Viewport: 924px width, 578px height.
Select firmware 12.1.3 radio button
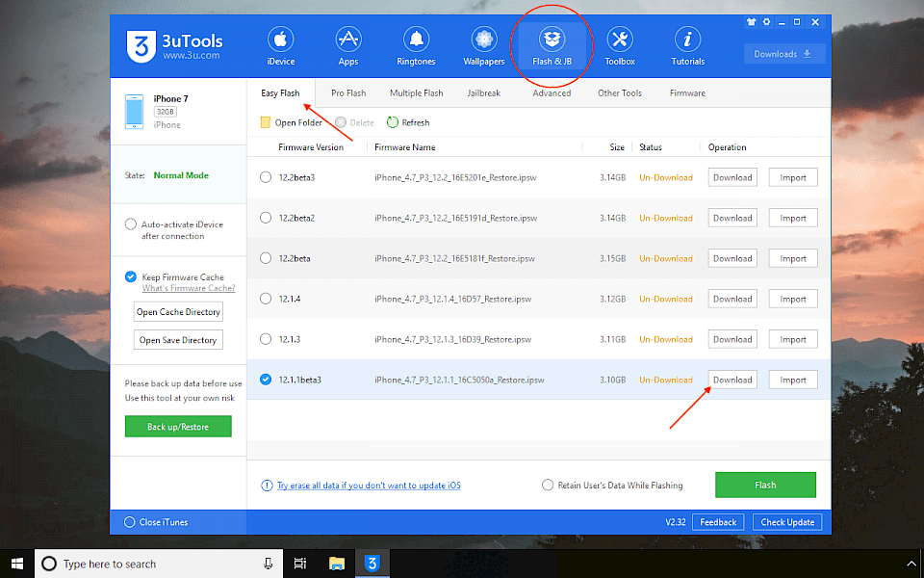(266, 339)
